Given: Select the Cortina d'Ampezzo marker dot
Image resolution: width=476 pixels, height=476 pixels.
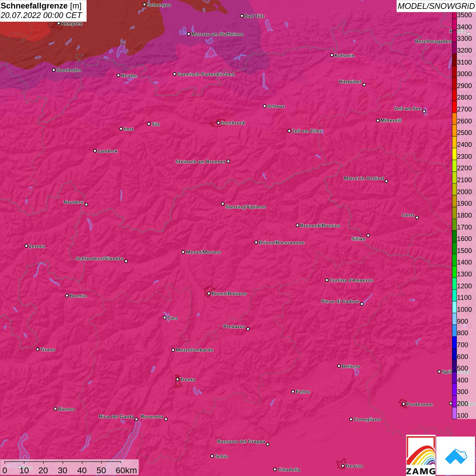Looking at the screenshot, I should [327, 280].
